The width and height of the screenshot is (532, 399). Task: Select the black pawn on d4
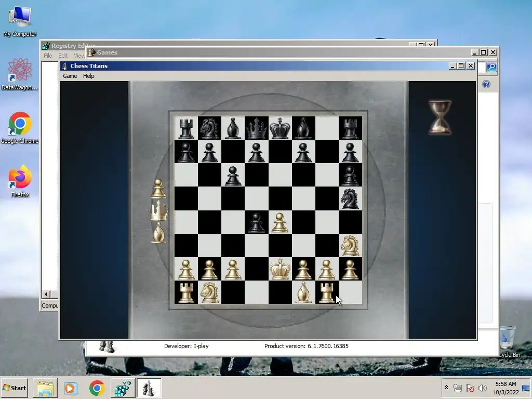coord(256,222)
